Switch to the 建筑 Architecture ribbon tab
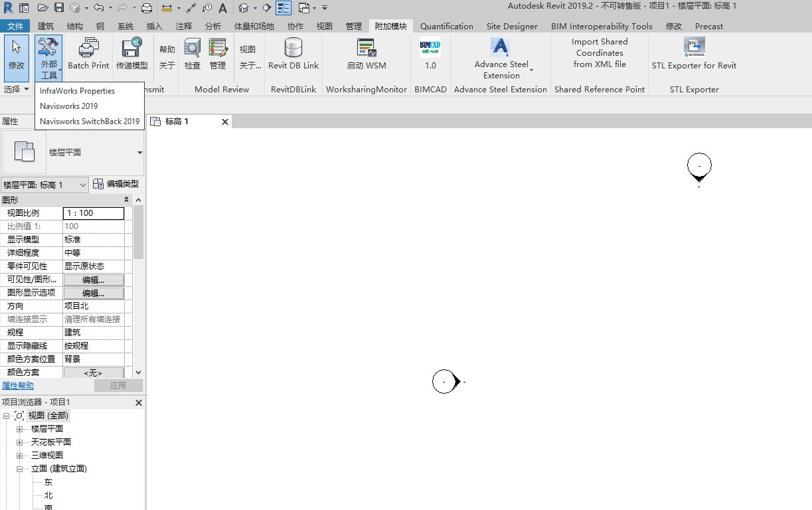The width and height of the screenshot is (812, 510). [x=46, y=27]
